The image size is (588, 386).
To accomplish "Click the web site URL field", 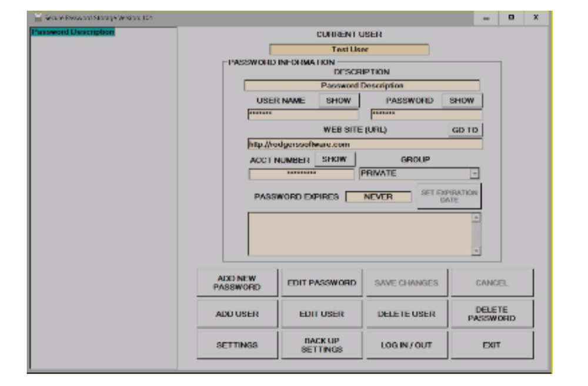I will coord(365,144).
